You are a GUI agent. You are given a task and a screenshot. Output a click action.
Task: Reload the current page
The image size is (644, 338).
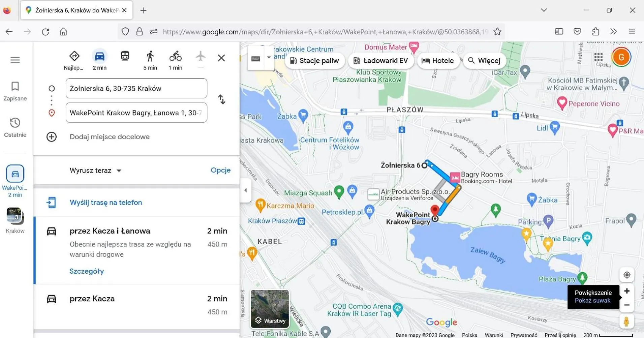pos(45,32)
